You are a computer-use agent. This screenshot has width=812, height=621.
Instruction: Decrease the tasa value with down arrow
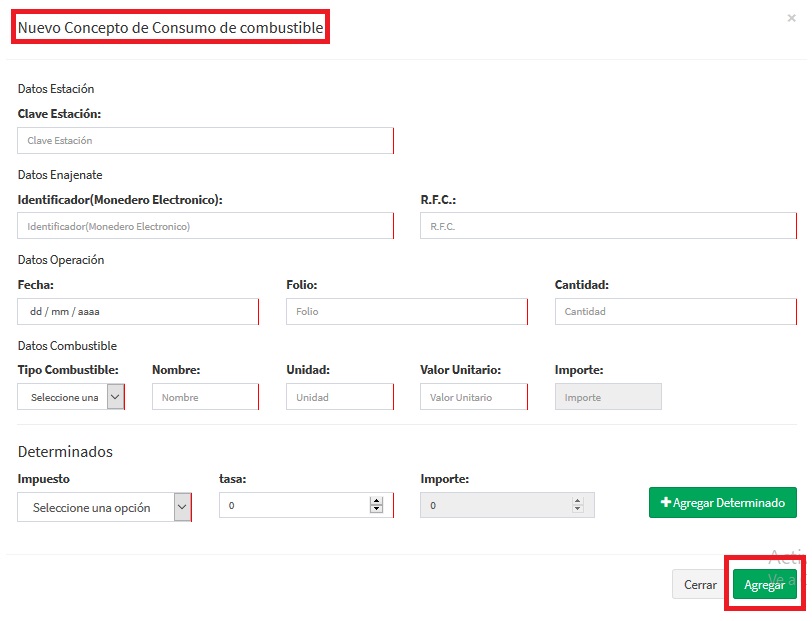point(376,510)
